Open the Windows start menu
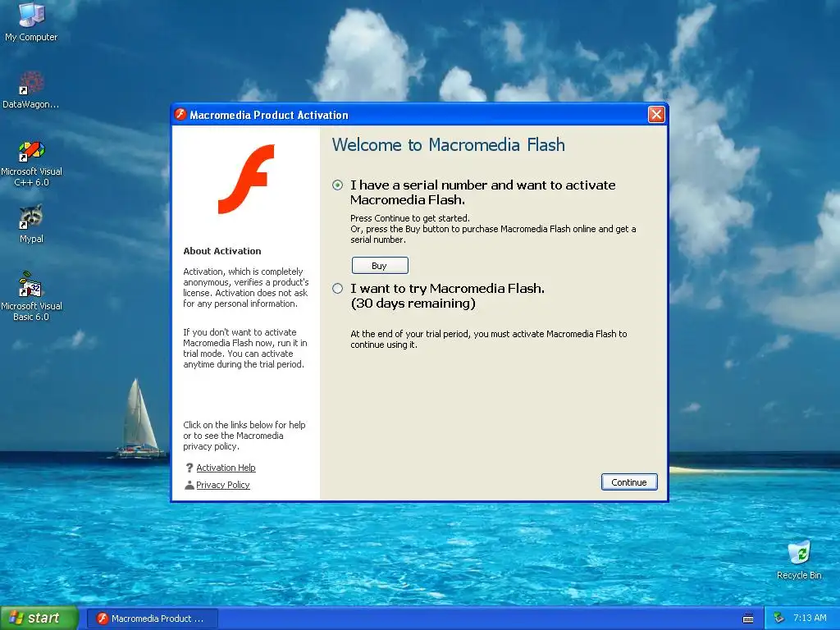840x630 pixels. pos(39,619)
